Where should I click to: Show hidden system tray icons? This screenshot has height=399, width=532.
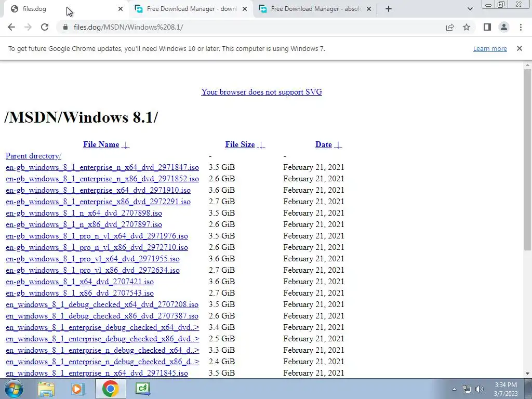click(x=454, y=390)
